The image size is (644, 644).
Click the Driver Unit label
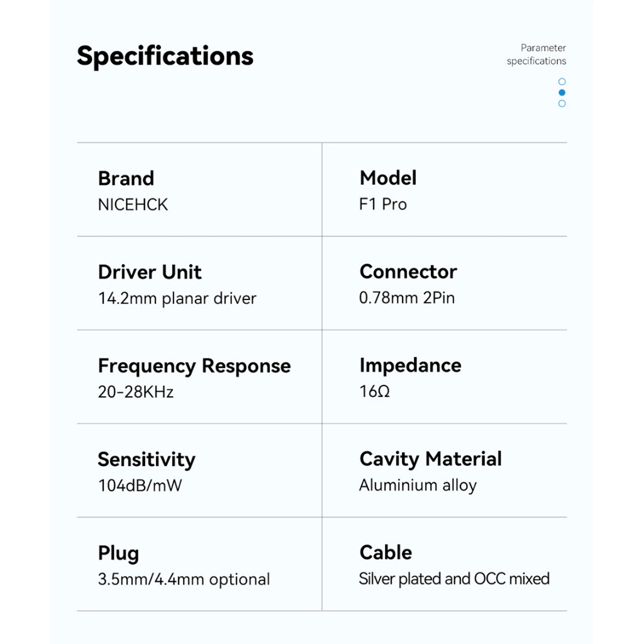click(150, 272)
